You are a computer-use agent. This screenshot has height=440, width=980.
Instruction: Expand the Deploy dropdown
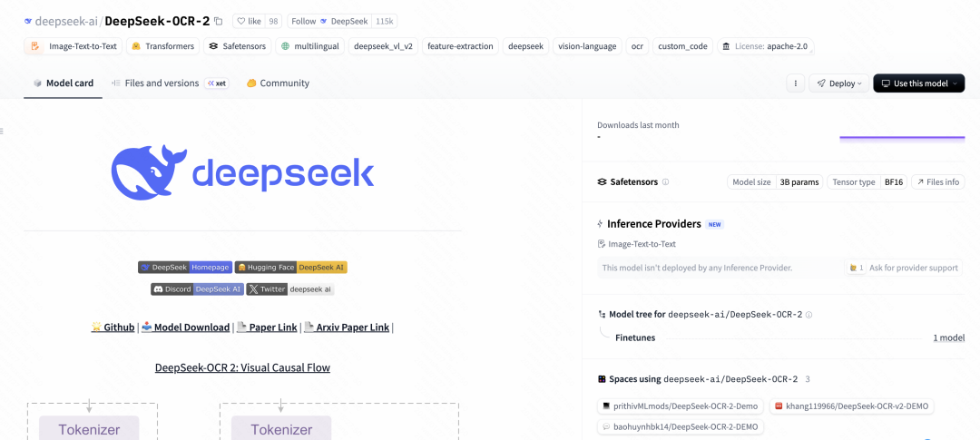click(838, 83)
